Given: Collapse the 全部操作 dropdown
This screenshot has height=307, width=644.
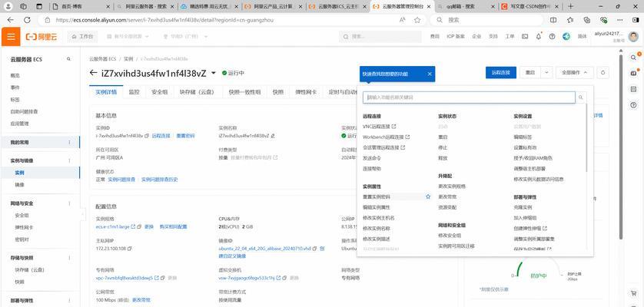Looking at the screenshot, I should [575, 73].
